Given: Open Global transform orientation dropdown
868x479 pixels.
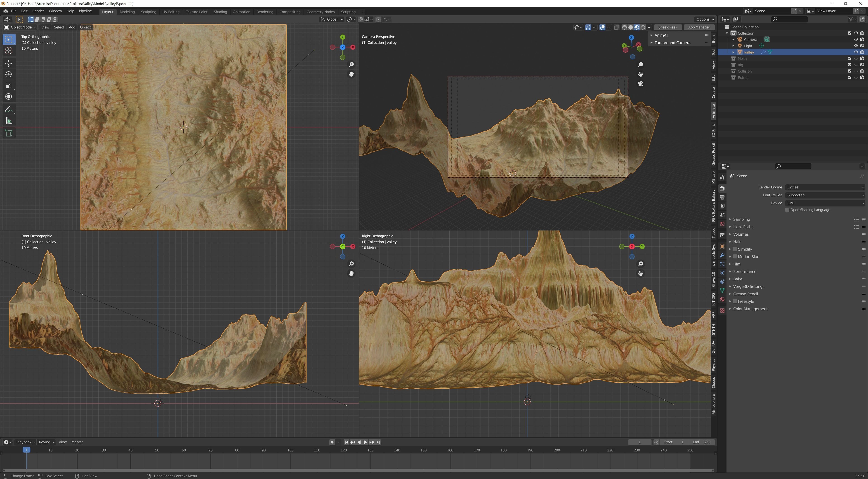Looking at the screenshot, I should point(332,19).
